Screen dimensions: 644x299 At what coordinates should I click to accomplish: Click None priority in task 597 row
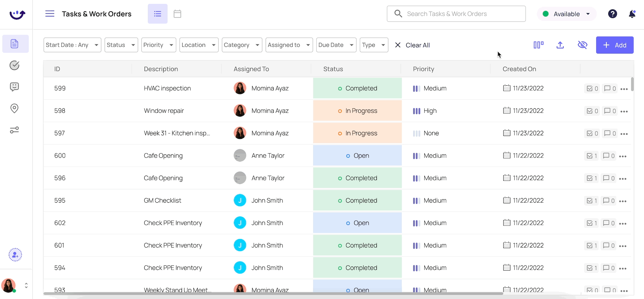(x=426, y=133)
